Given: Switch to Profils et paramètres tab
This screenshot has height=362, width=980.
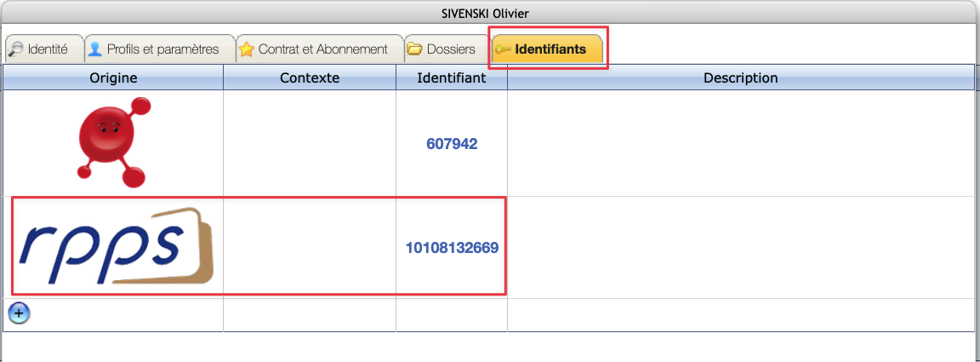Looking at the screenshot, I should pos(160,49).
